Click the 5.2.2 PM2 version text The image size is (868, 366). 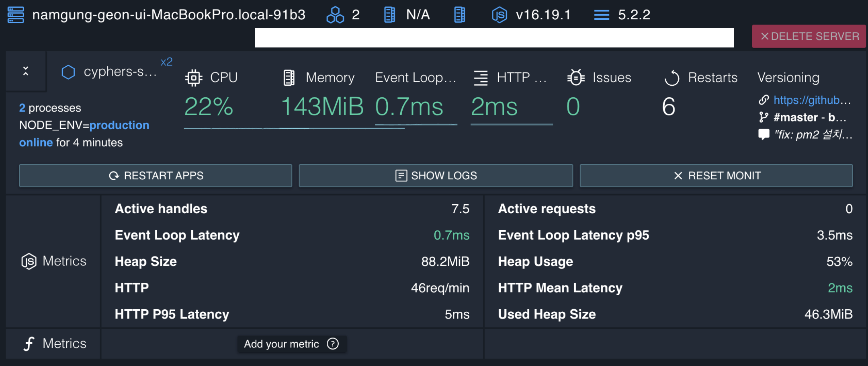[x=634, y=15]
